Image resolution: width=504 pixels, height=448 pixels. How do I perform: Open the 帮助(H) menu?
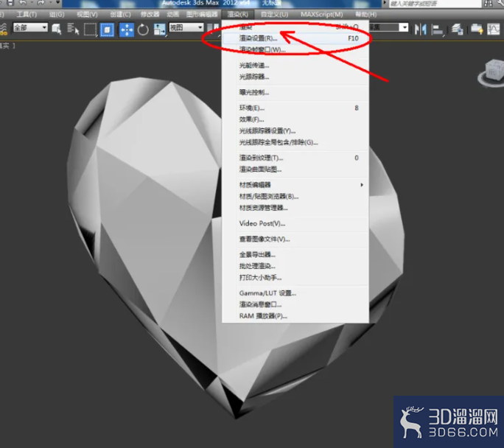click(x=365, y=15)
